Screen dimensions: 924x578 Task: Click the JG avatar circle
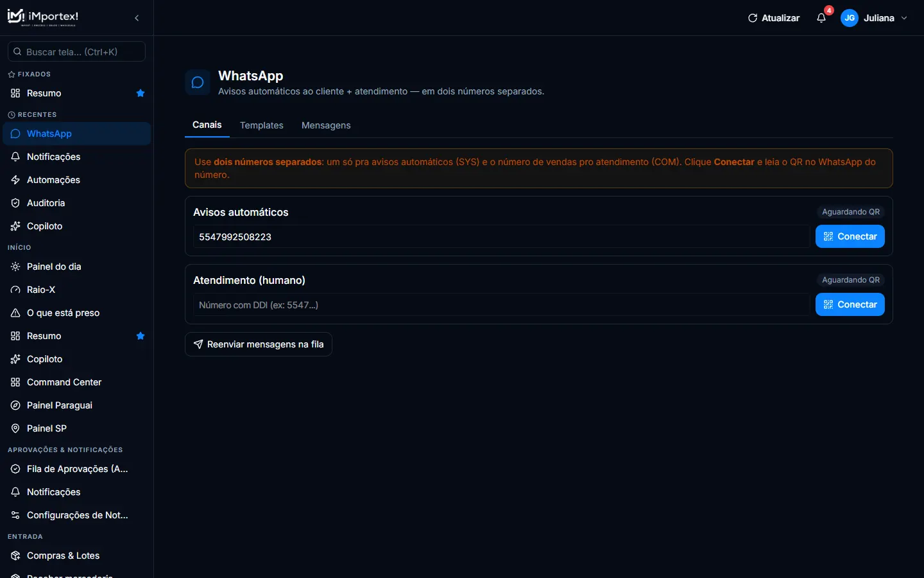(x=850, y=18)
